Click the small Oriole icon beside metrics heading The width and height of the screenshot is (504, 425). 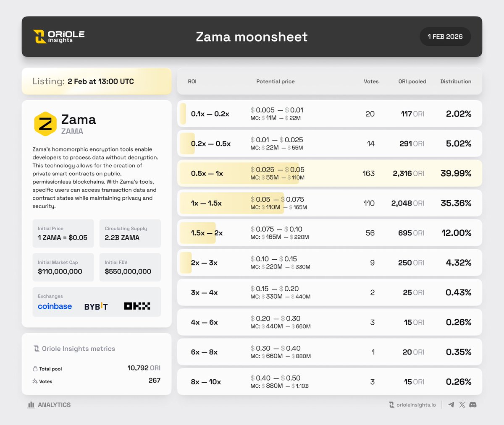coord(37,349)
